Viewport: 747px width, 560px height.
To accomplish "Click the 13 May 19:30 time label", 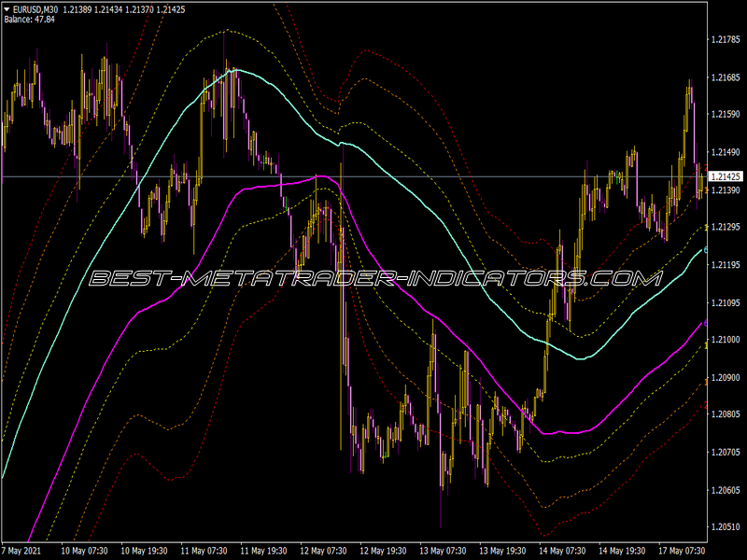I will coord(502,551).
